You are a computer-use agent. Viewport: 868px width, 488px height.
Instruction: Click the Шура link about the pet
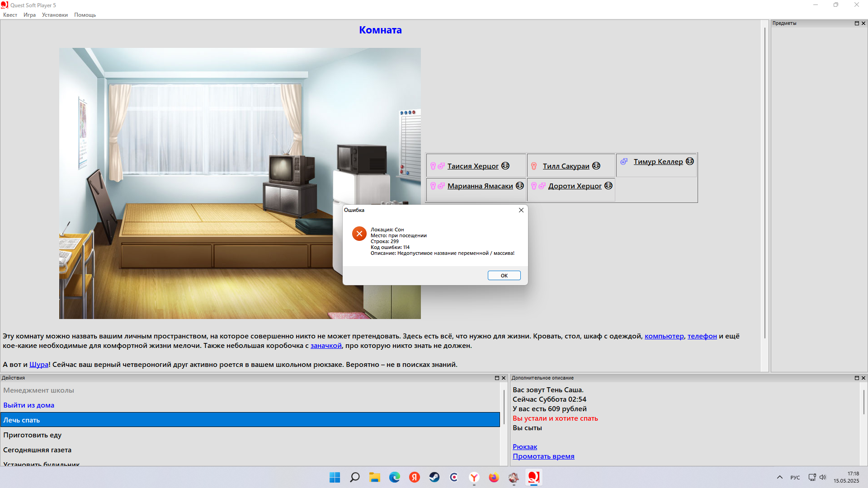[39, 365]
